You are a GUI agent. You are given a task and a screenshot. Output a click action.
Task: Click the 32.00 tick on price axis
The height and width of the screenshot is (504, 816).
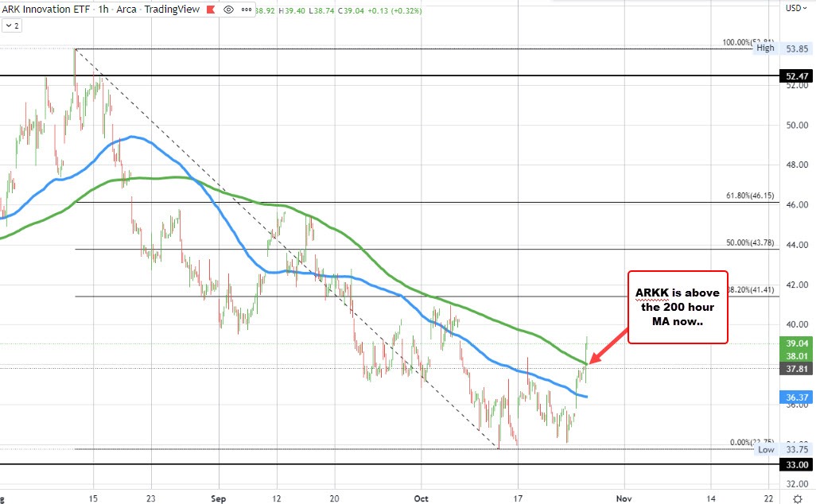pyautogui.click(x=797, y=483)
